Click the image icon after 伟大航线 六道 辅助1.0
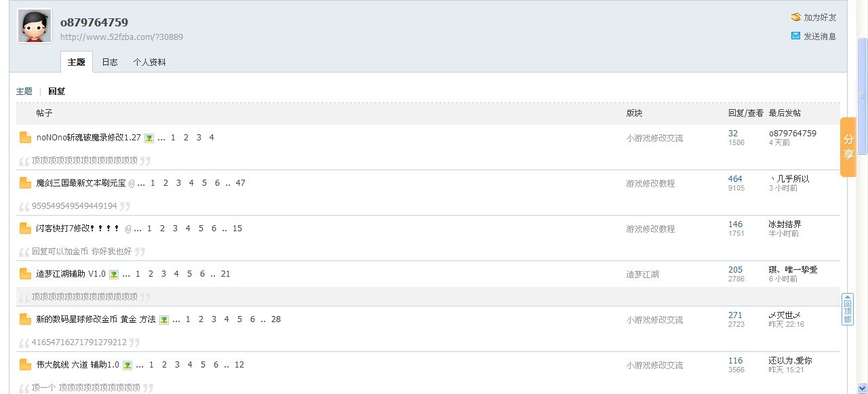Screen dimensions: 868x394 click(x=127, y=365)
